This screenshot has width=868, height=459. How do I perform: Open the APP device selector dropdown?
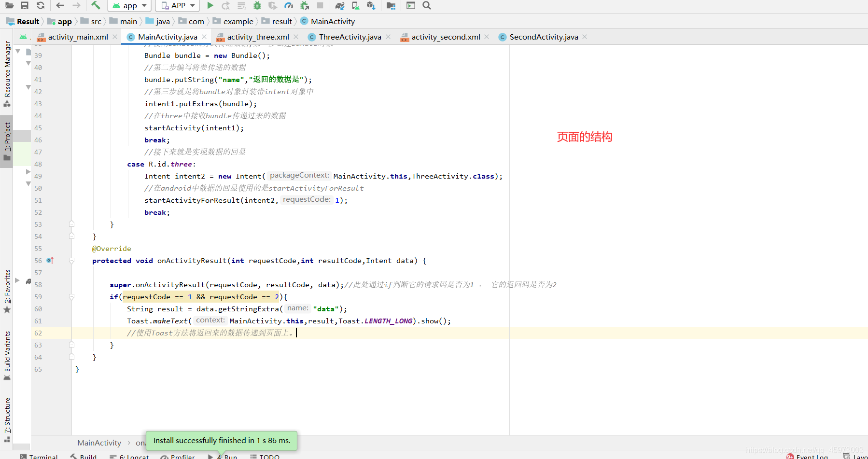tap(177, 5)
